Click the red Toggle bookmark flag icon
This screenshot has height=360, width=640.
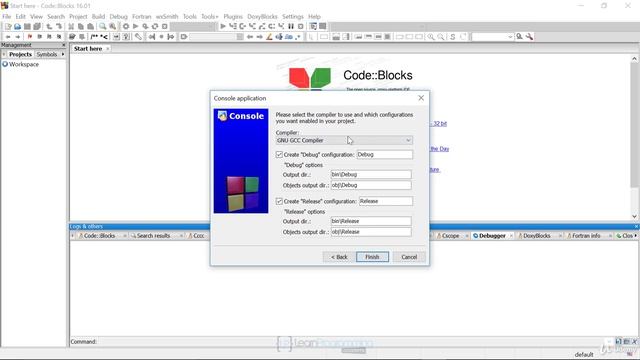tap(30, 37)
